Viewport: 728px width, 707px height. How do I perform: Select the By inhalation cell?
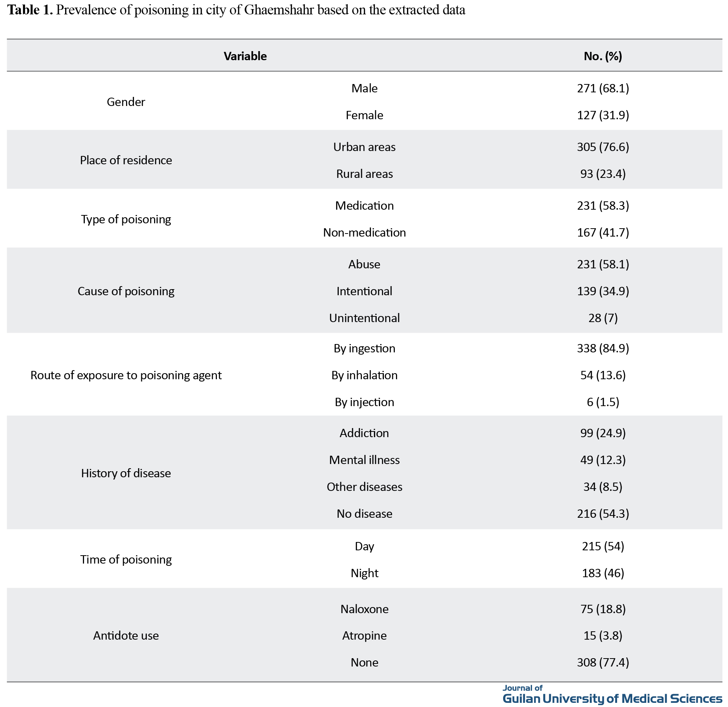364,375
